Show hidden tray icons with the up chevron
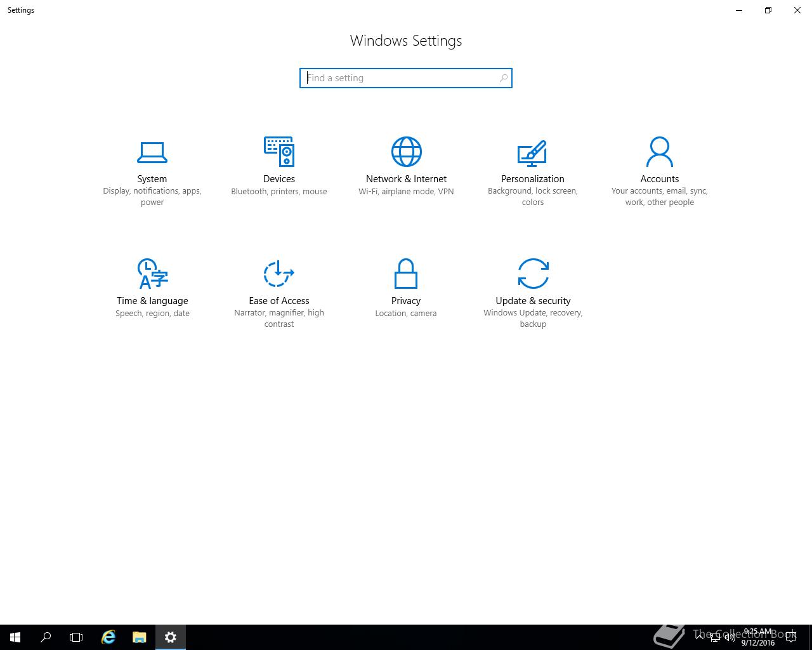812x650 pixels. click(700, 637)
